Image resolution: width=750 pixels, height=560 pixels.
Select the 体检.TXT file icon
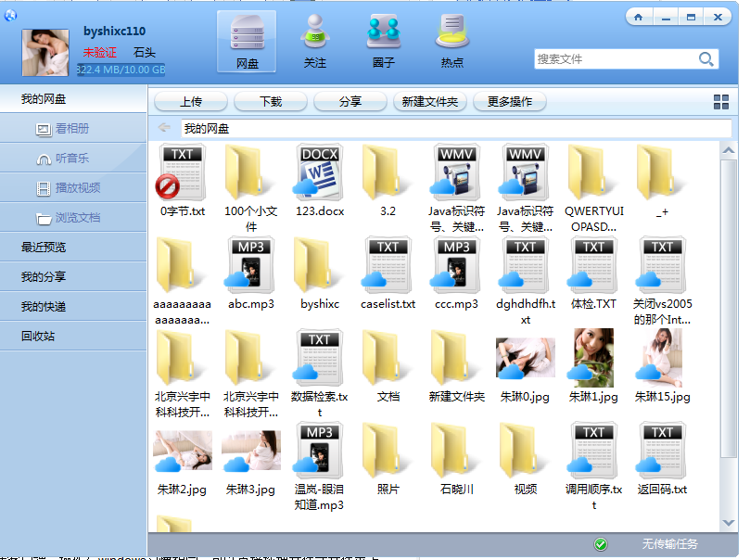[x=592, y=264]
